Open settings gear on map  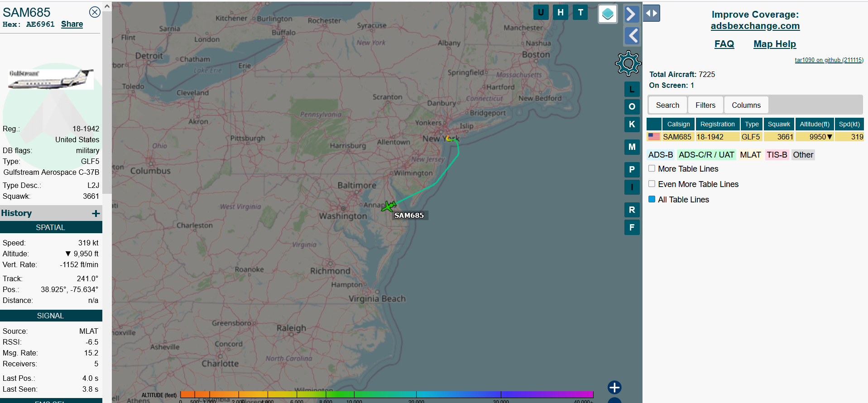coord(628,63)
